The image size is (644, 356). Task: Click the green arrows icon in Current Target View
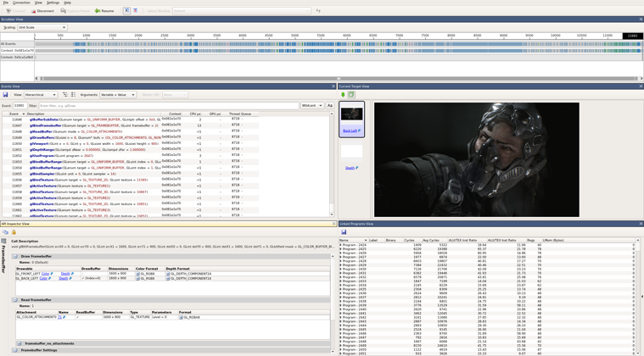343,95
